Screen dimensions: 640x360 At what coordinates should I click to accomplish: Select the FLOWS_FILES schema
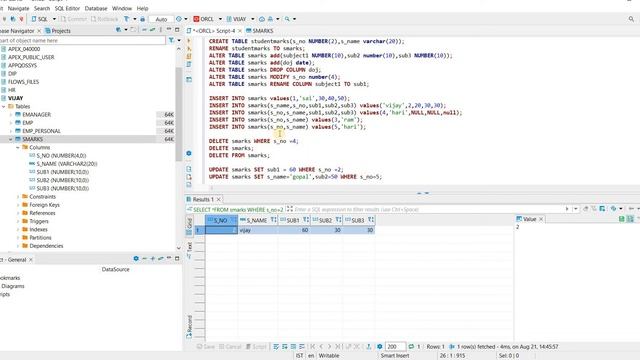pyautogui.click(x=23, y=82)
